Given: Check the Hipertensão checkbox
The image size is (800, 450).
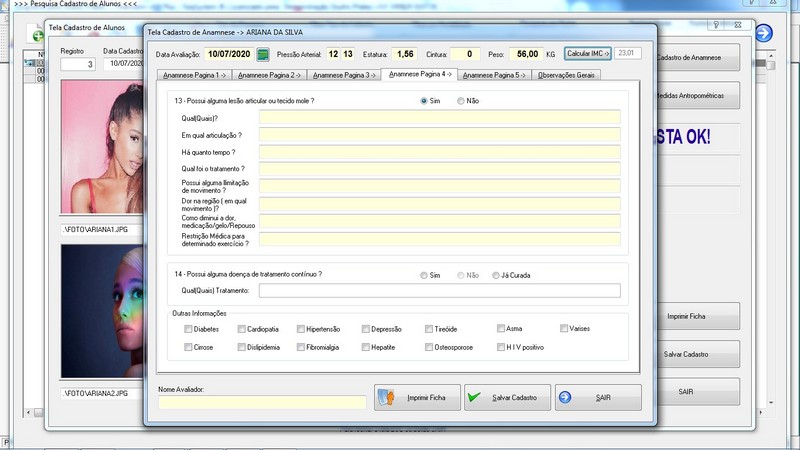Looking at the screenshot, I should [301, 329].
